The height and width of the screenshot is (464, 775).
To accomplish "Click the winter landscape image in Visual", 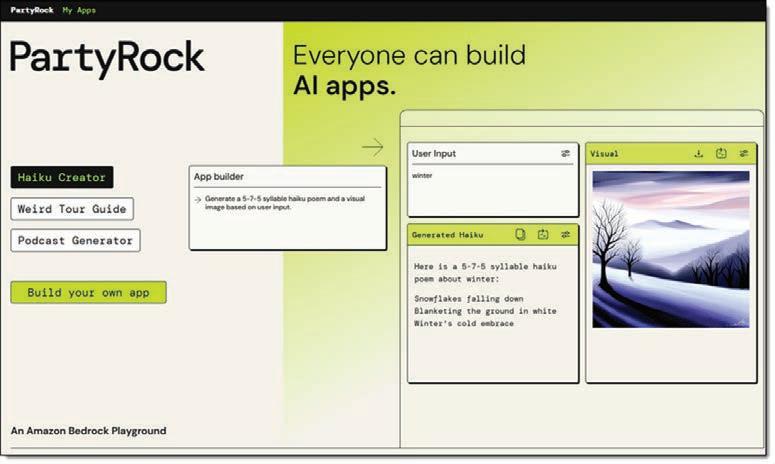I will coord(671,250).
